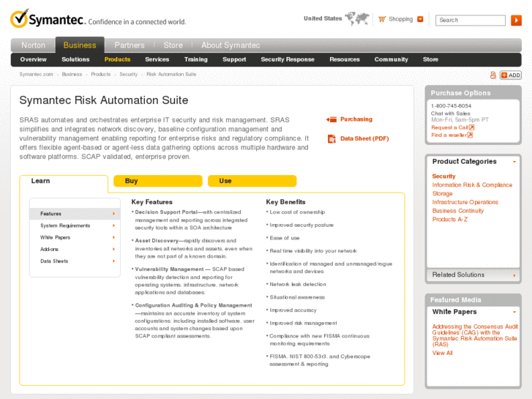532x399 pixels.
Task: Open Resources menu item
Action: [x=345, y=59]
